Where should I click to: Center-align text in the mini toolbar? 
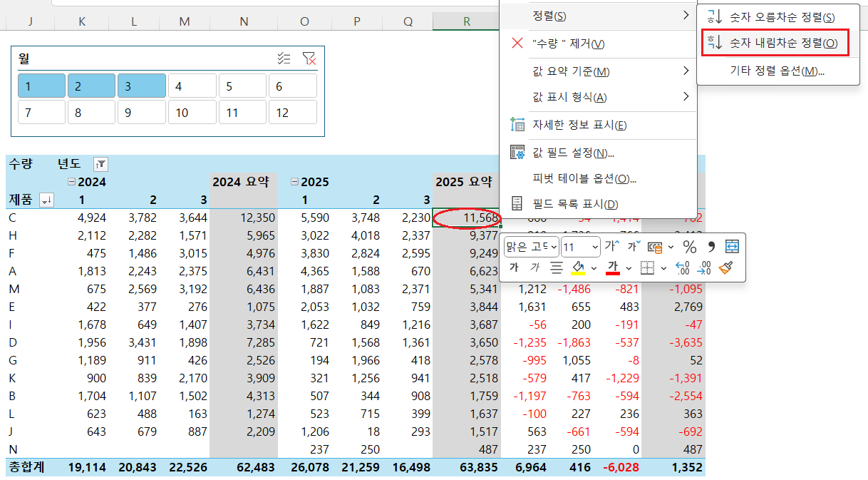tap(557, 267)
